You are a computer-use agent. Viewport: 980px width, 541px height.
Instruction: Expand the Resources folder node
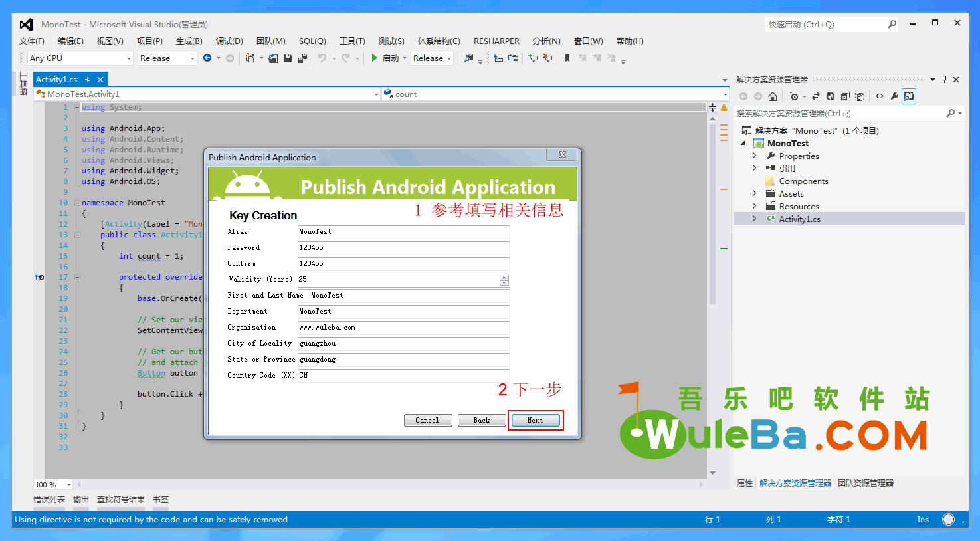click(754, 207)
